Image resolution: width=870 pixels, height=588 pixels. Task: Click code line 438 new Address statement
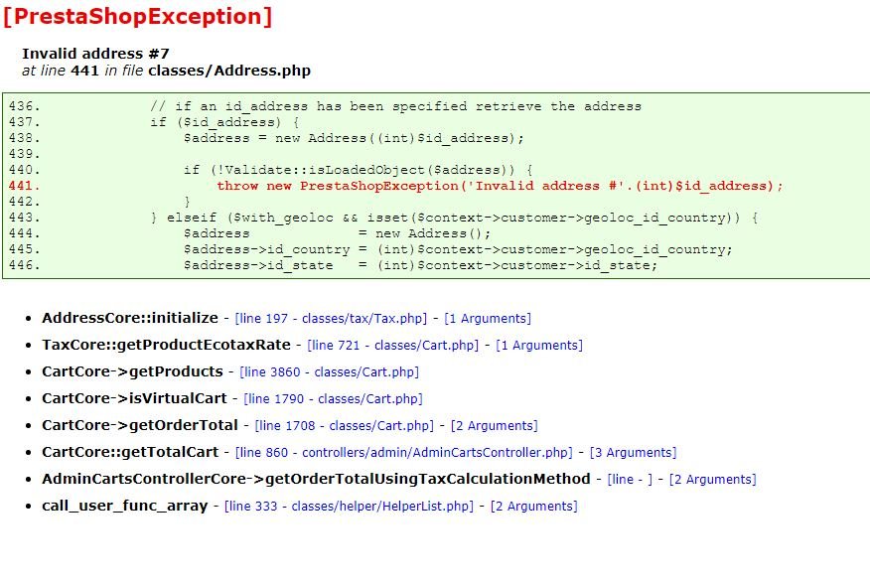[x=354, y=138]
